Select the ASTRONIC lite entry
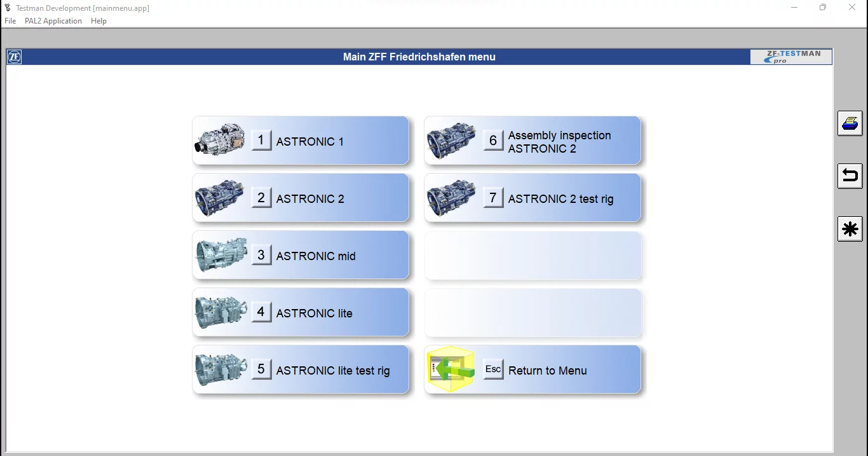This screenshot has height=456, width=868. [x=314, y=313]
